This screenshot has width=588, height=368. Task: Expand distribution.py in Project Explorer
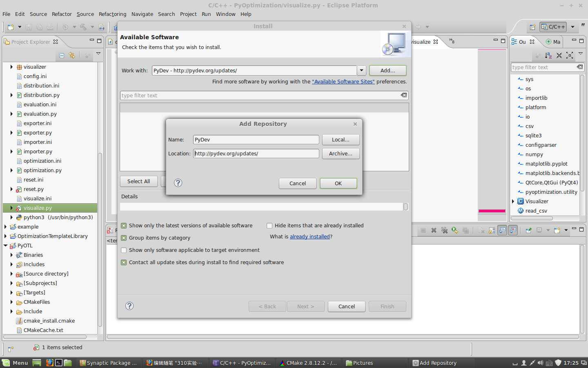coord(11,95)
